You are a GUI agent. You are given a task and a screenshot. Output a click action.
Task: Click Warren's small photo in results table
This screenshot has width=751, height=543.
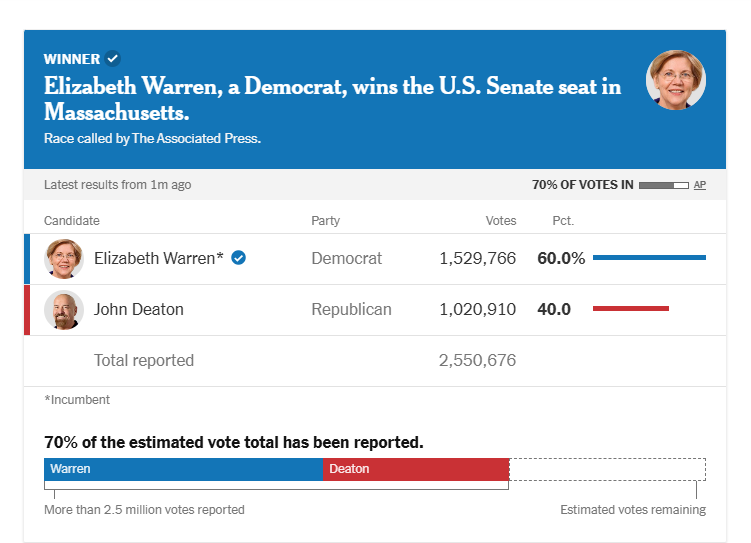coord(64,258)
